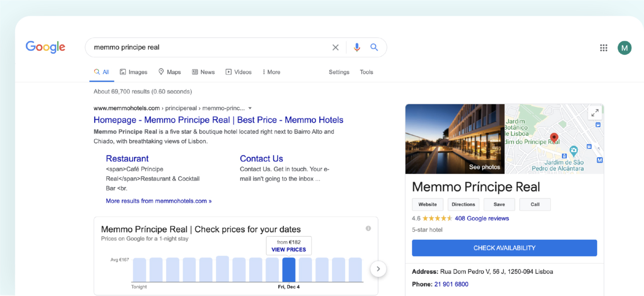The width and height of the screenshot is (644, 296).
Task: Start voice search with the microphone icon
Action: tap(357, 47)
